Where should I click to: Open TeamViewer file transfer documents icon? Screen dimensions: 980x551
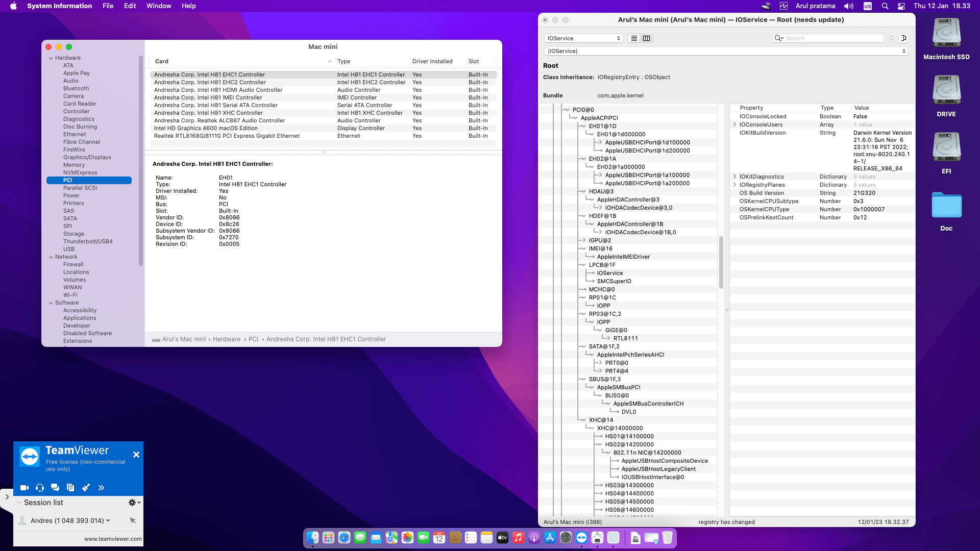point(70,488)
